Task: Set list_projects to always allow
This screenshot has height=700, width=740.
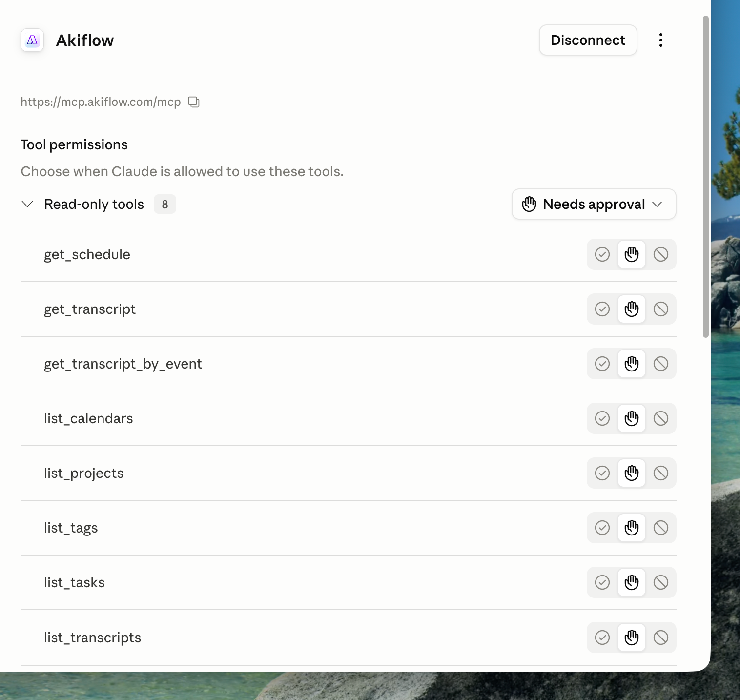Action: point(602,473)
